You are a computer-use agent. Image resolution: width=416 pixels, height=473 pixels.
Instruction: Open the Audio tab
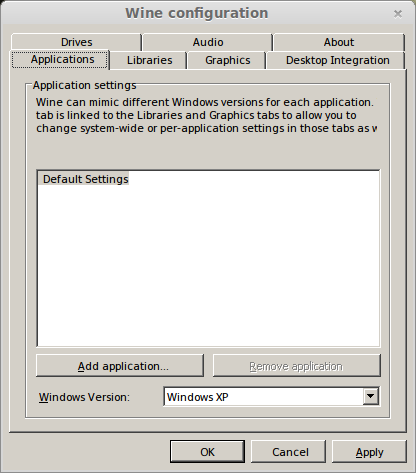pos(208,42)
